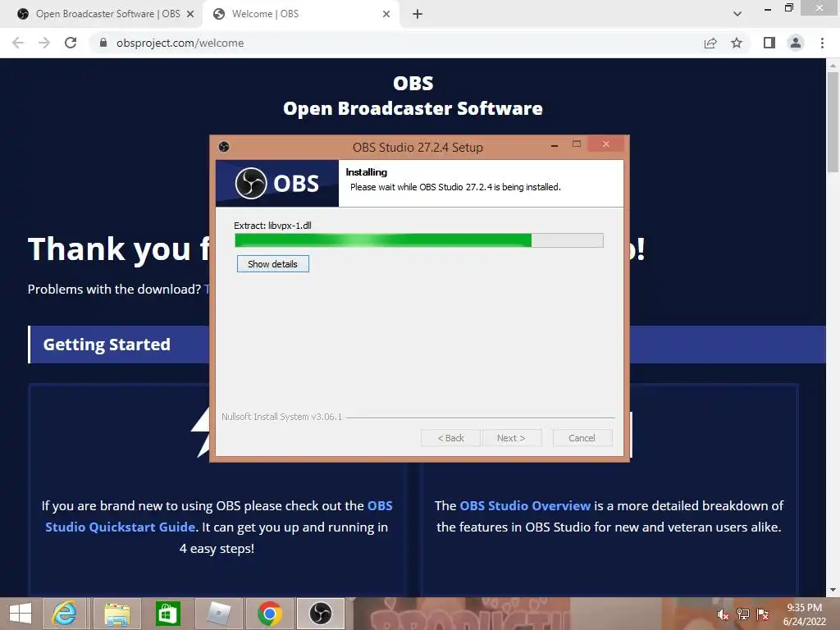Toggle the Chrome side panel
The width and height of the screenshot is (840, 630).
tap(769, 43)
